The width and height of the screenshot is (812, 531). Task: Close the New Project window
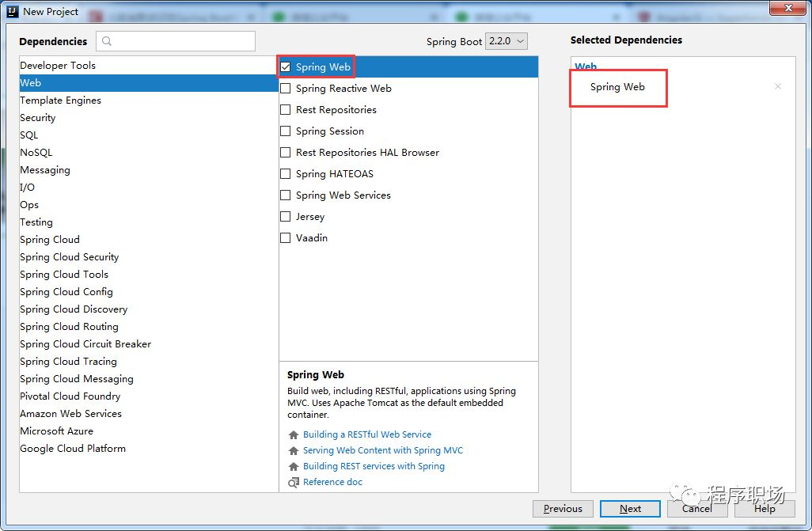[787, 8]
